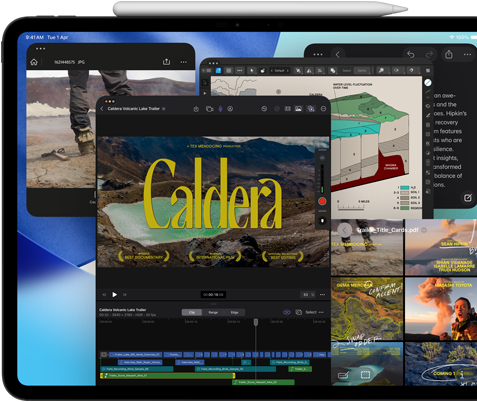Screen dimensions: 477x402
Task: Go back from Trailer_Title_Cards.pdf
Action: click(x=345, y=230)
